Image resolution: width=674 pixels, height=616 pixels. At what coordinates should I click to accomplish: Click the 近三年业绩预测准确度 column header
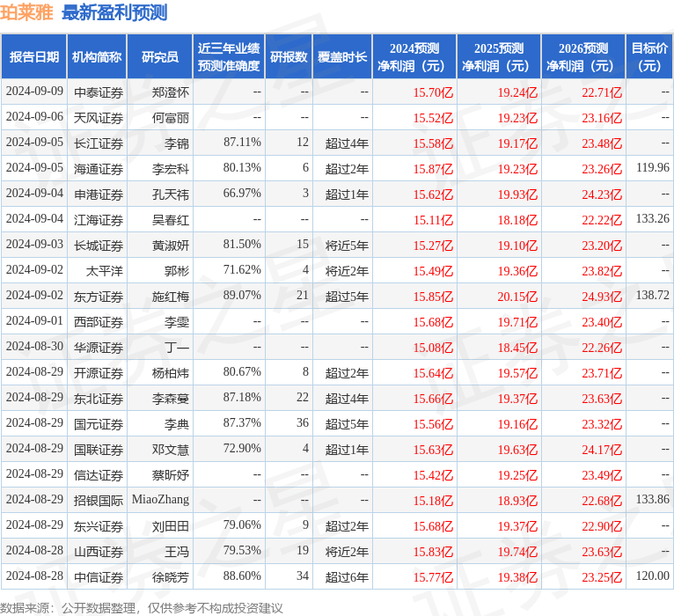point(228,57)
